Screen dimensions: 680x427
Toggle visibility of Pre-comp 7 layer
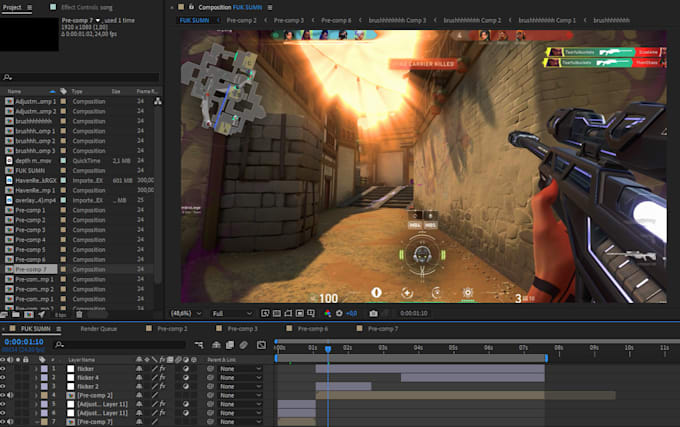tap(3, 422)
